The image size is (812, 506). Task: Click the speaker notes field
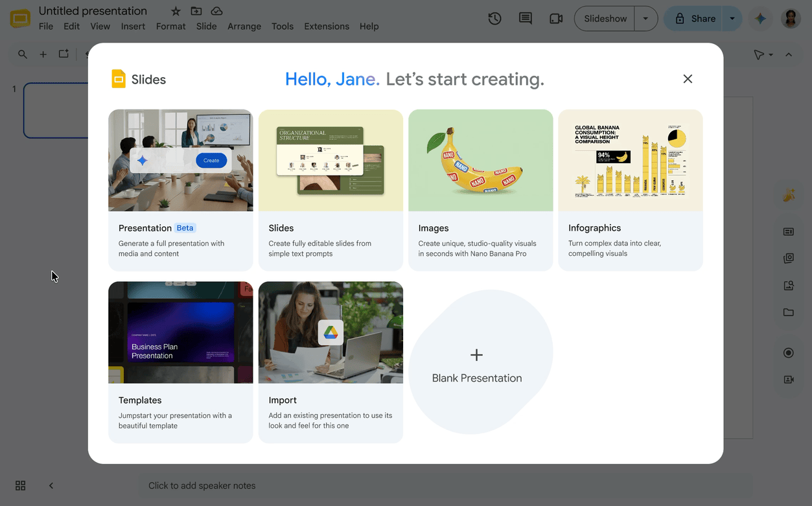pos(445,485)
